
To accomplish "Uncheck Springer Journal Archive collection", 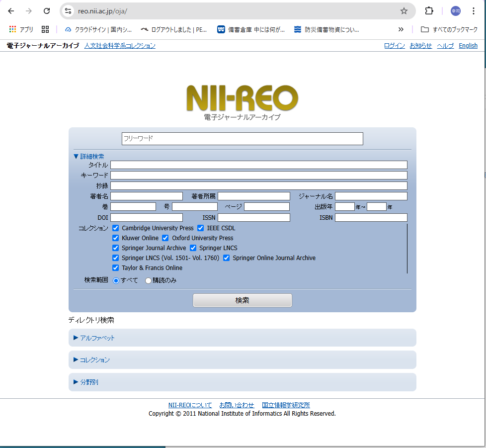I will coord(116,248).
